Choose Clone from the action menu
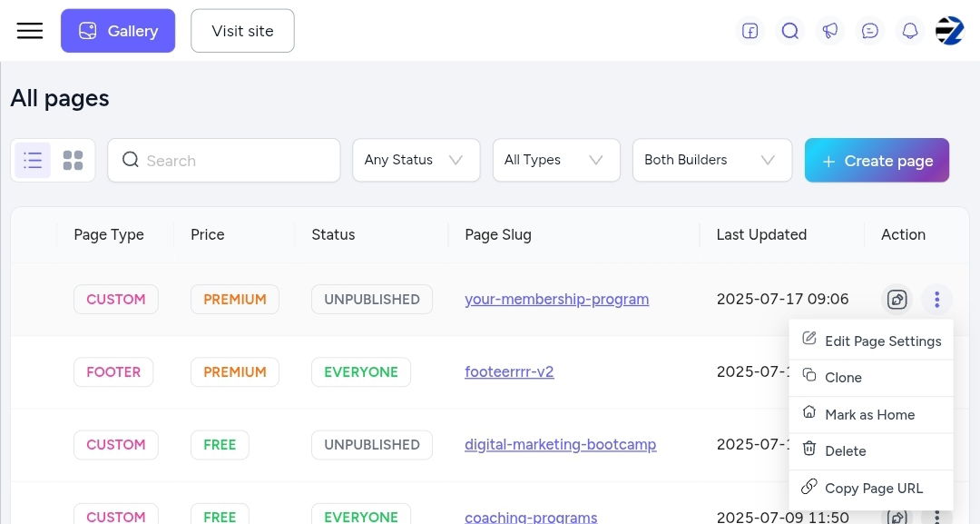Screen dimensions: 980x524 [871, 378]
